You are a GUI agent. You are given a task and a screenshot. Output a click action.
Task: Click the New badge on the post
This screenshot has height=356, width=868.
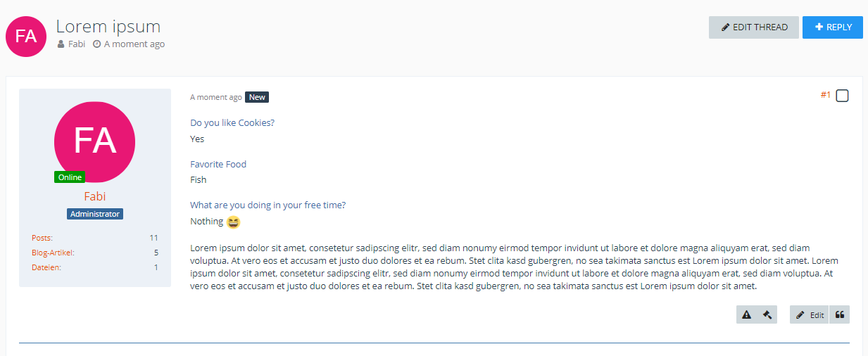tap(257, 97)
